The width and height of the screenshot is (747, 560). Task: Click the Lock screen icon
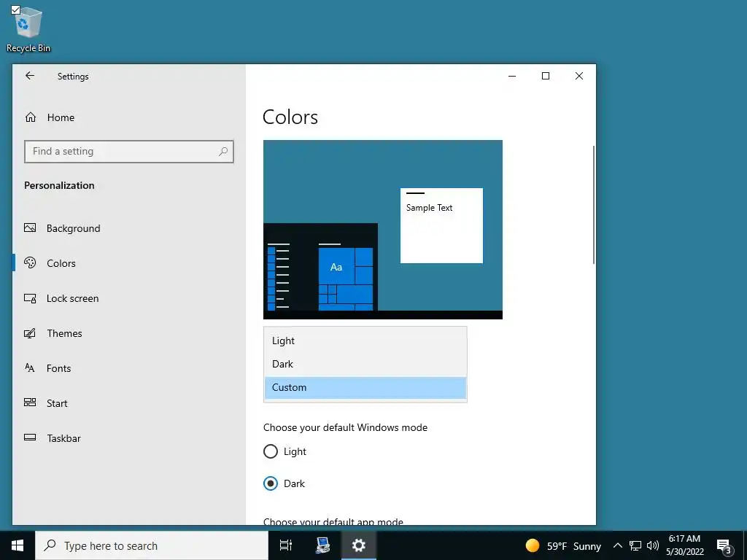coord(30,298)
